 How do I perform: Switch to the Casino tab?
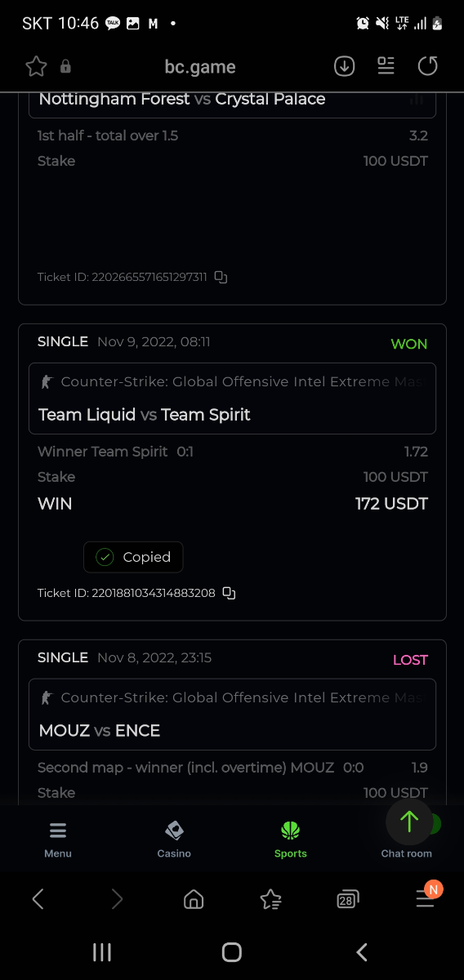pos(174,840)
